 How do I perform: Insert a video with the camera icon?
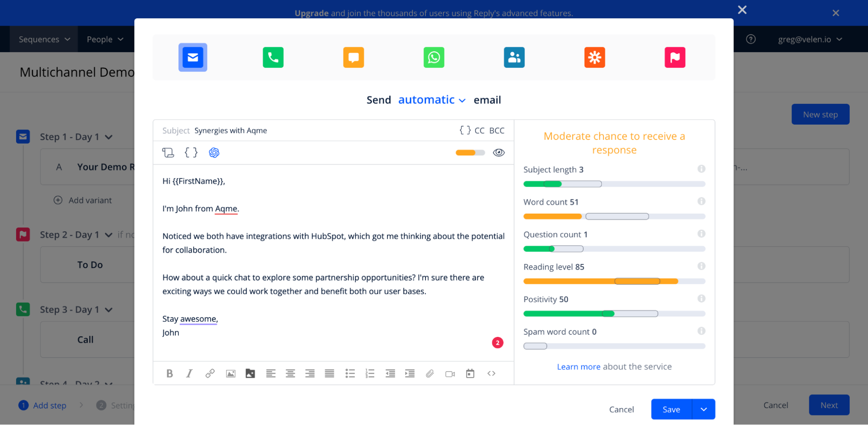(x=450, y=374)
